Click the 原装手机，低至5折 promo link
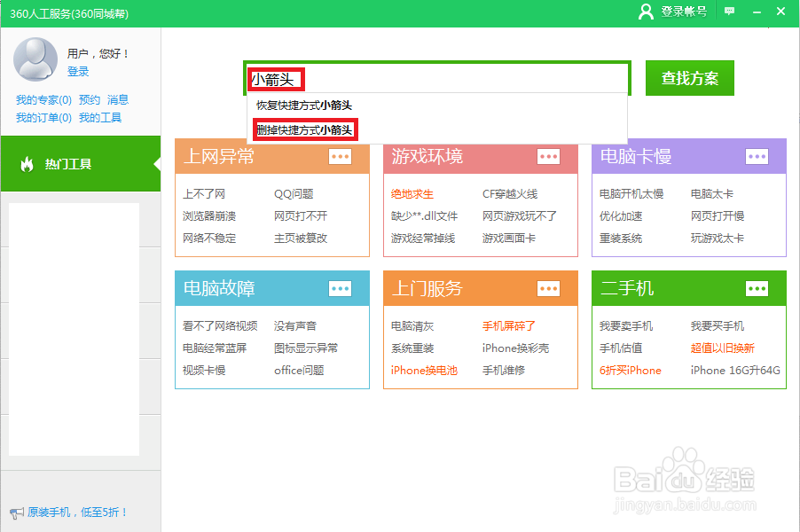The image size is (800, 532). pos(77,512)
